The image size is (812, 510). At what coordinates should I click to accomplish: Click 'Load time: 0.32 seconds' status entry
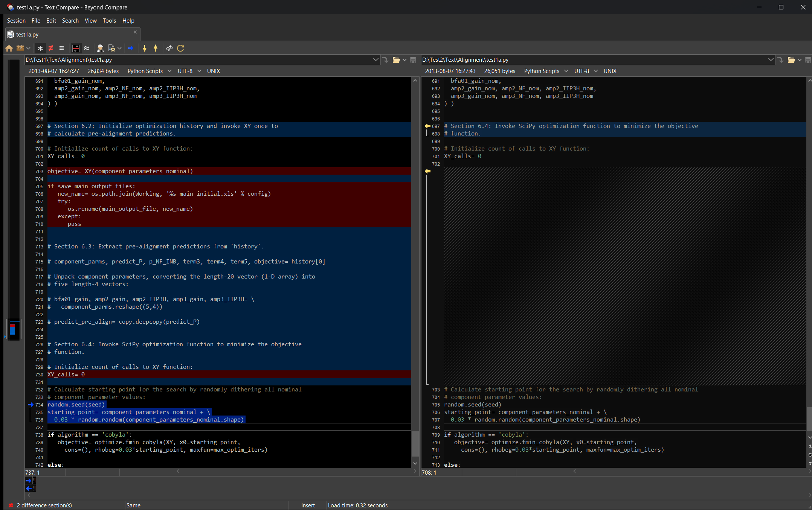[x=358, y=505]
